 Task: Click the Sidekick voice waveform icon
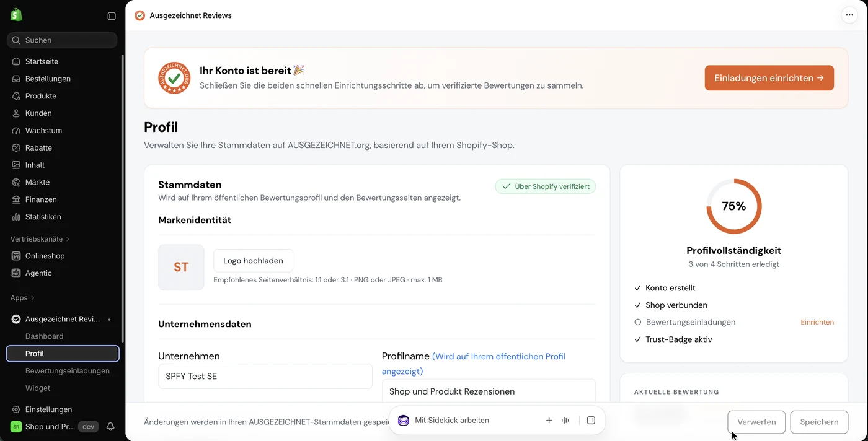tap(565, 421)
